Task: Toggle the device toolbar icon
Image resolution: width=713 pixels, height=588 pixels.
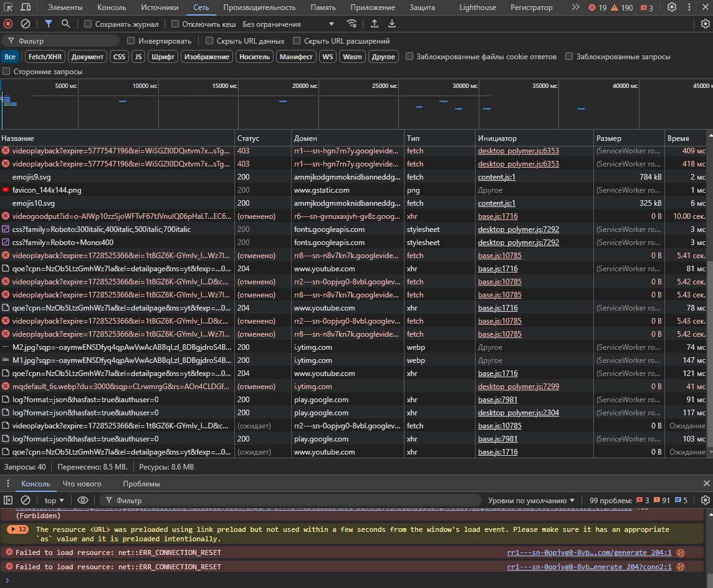Action: tap(26, 7)
